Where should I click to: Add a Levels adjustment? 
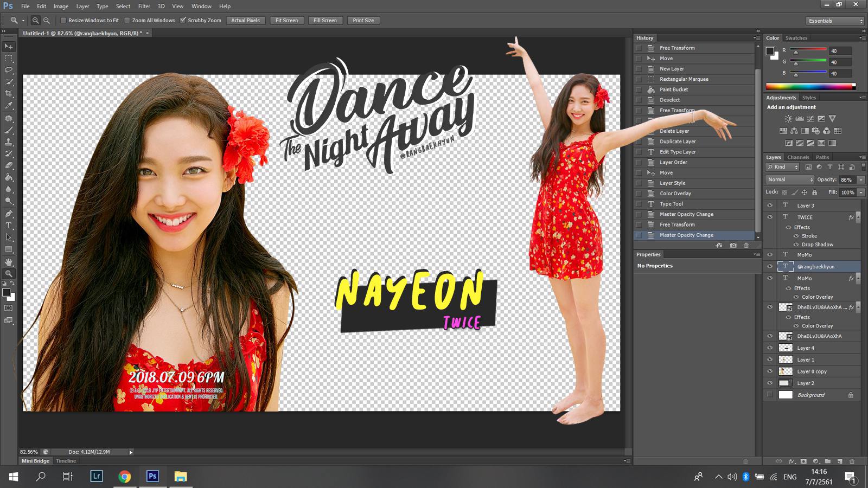click(800, 119)
